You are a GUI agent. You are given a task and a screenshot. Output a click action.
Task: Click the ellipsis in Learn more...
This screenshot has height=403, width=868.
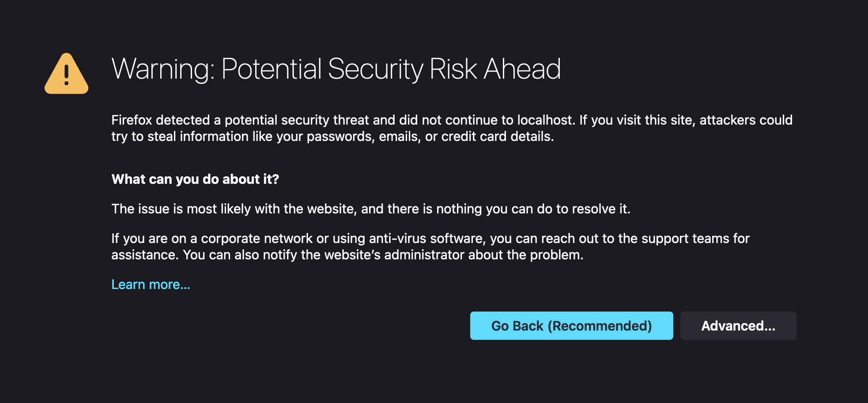185,287
